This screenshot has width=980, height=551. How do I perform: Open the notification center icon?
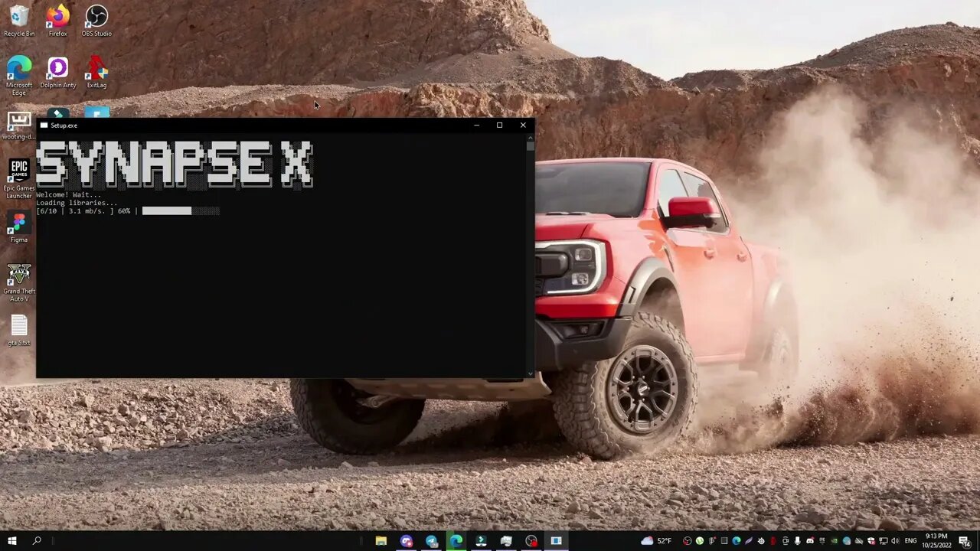964,541
